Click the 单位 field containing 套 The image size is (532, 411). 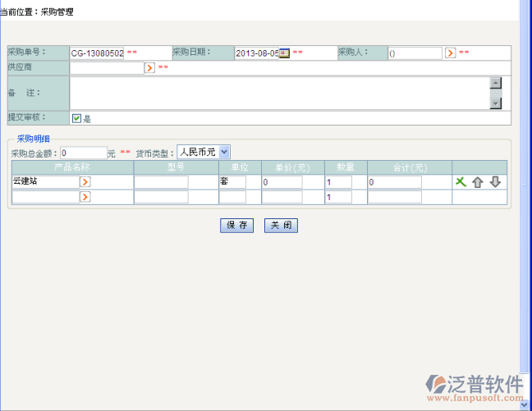point(232,182)
